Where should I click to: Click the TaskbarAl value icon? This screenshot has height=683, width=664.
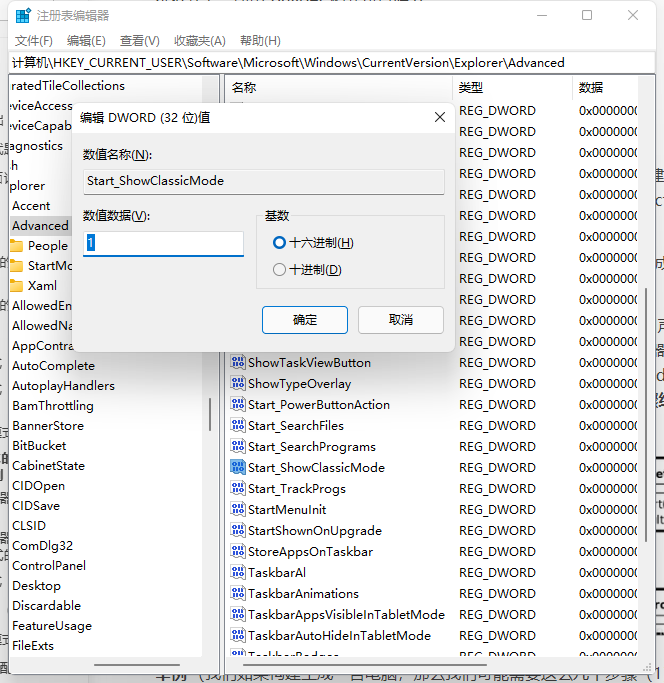[238, 572]
